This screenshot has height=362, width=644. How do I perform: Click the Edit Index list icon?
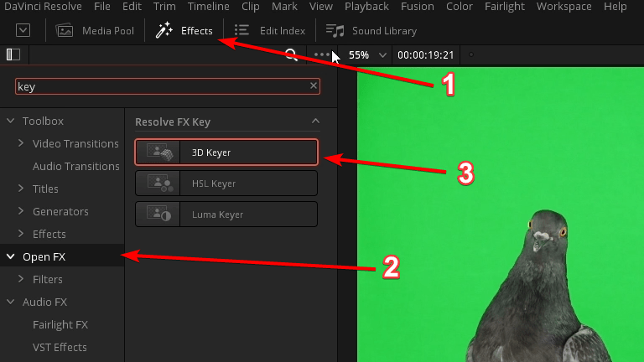(241, 30)
